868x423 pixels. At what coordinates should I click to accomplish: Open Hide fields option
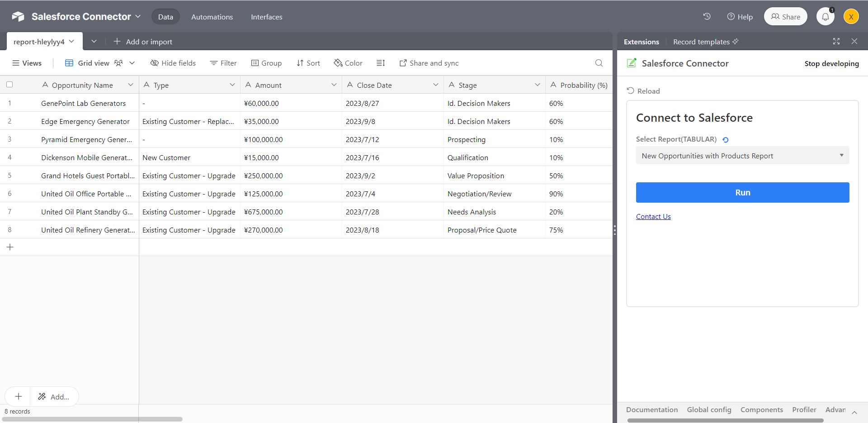click(173, 63)
